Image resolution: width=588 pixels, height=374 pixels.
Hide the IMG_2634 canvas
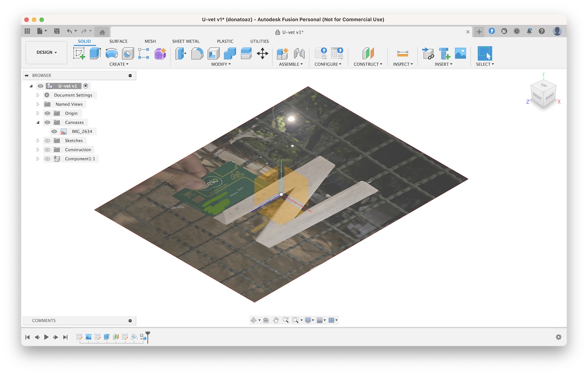pyautogui.click(x=54, y=131)
